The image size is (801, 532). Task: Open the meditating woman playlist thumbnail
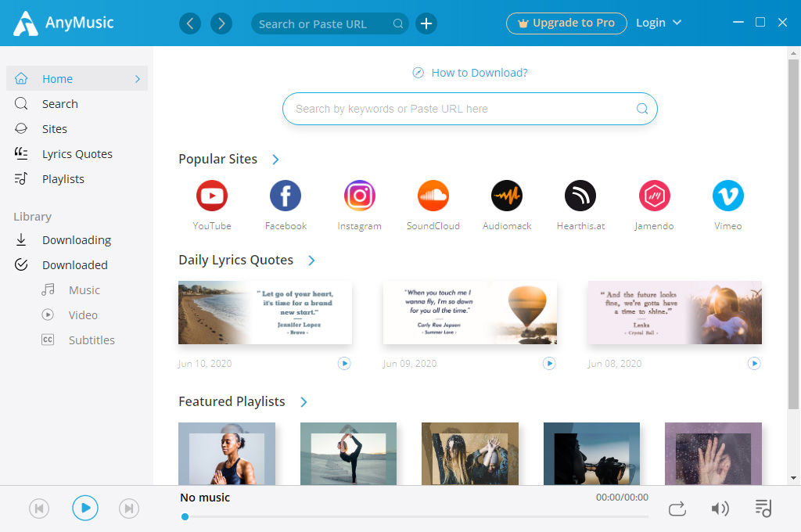227,453
